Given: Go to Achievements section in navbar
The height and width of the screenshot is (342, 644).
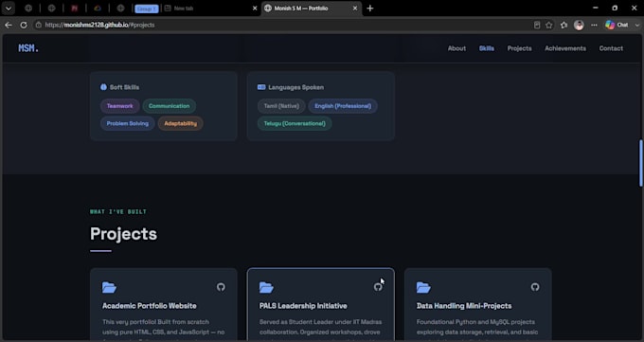Looking at the screenshot, I should [565, 48].
